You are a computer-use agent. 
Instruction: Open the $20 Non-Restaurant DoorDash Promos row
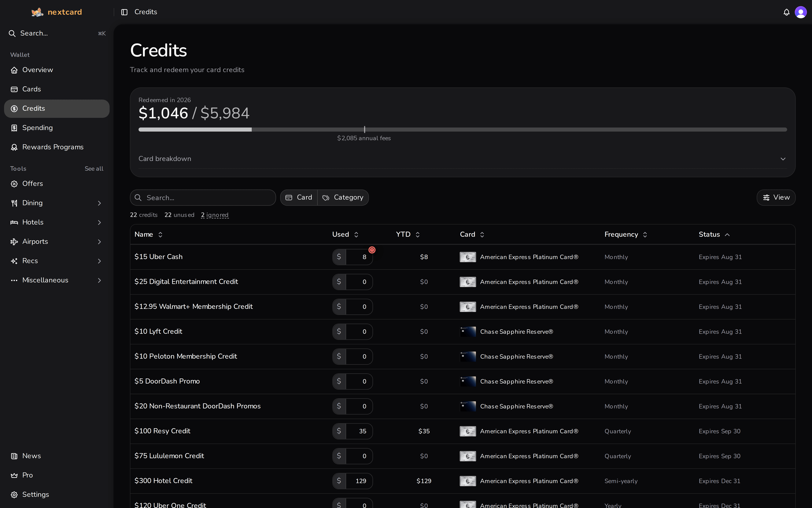point(463,406)
